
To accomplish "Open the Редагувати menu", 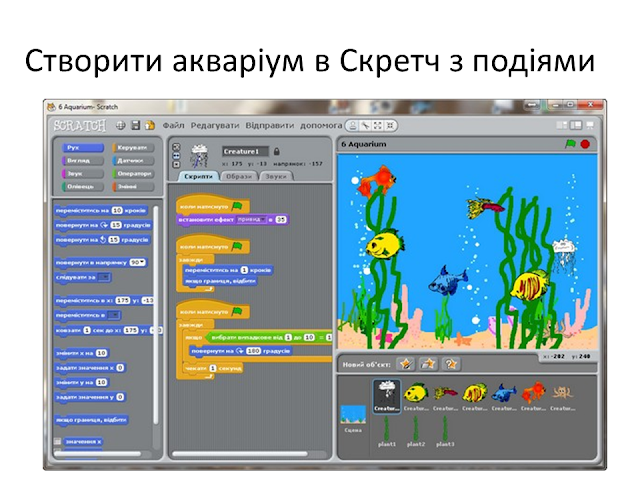I will click(215, 126).
